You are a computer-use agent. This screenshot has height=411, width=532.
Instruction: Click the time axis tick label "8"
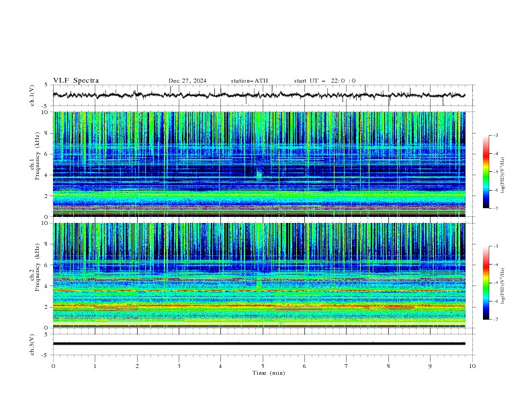pos(388,366)
